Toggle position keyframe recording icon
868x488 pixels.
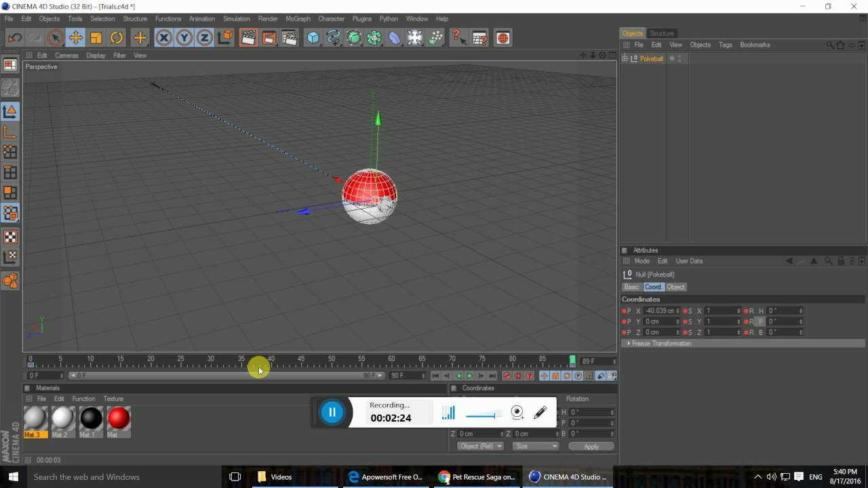pos(544,375)
